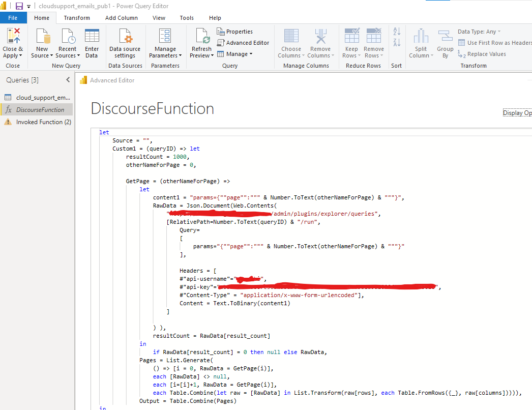Screen dimensions: 532x410
Task: Click the Display Options link
Action: (x=517, y=113)
